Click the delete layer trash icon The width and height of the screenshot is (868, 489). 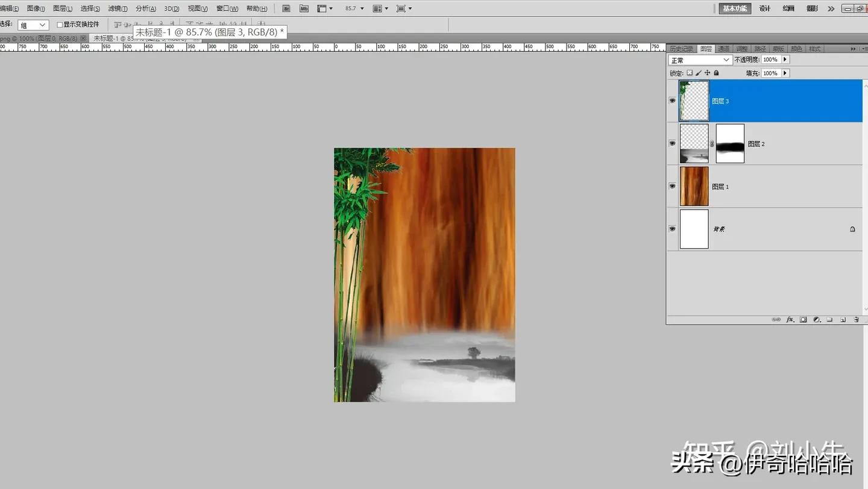click(856, 320)
